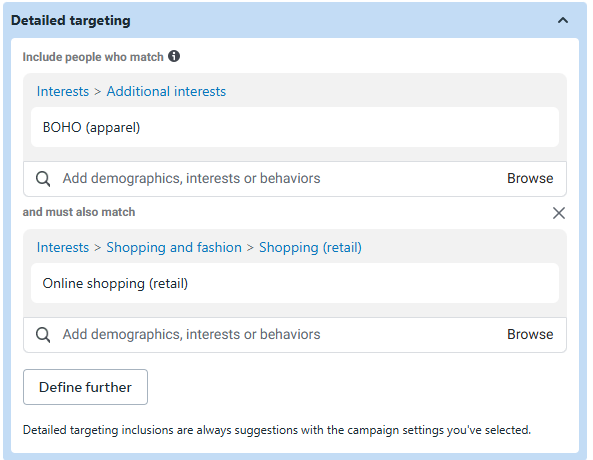Focus the search field below BOHO (apparel)

[280, 179]
